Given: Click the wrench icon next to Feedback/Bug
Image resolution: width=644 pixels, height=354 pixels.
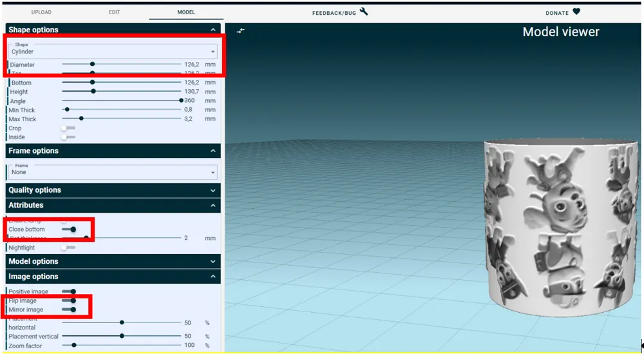Looking at the screenshot, I should click(364, 12).
